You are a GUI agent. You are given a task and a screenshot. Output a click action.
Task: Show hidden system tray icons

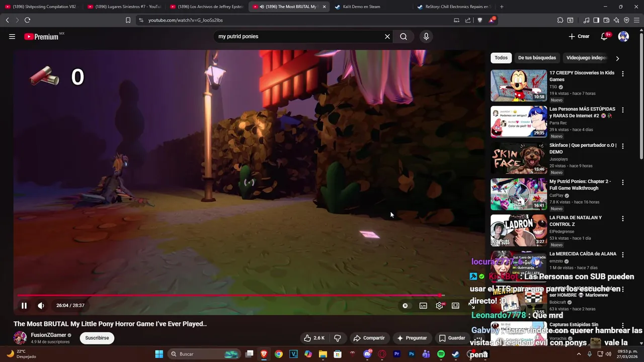(579, 354)
